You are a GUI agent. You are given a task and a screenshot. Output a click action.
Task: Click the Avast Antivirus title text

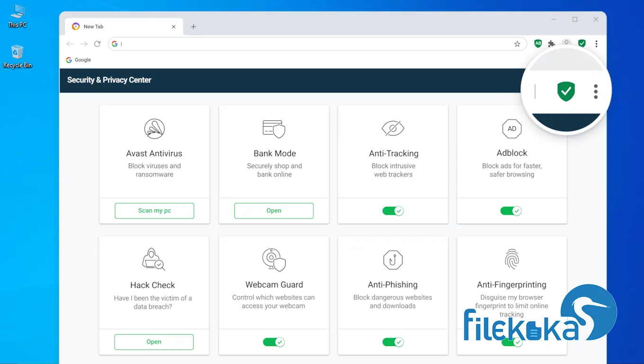pos(154,154)
